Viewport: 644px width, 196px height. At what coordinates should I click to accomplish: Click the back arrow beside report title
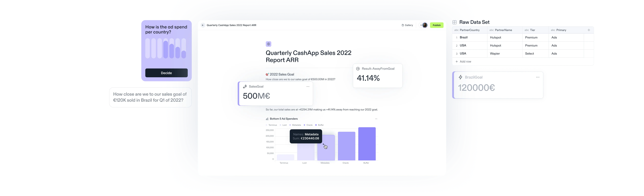point(203,25)
